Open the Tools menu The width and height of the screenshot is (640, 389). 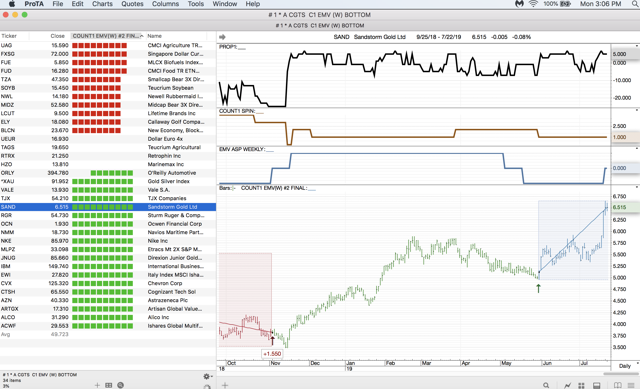pos(196,4)
